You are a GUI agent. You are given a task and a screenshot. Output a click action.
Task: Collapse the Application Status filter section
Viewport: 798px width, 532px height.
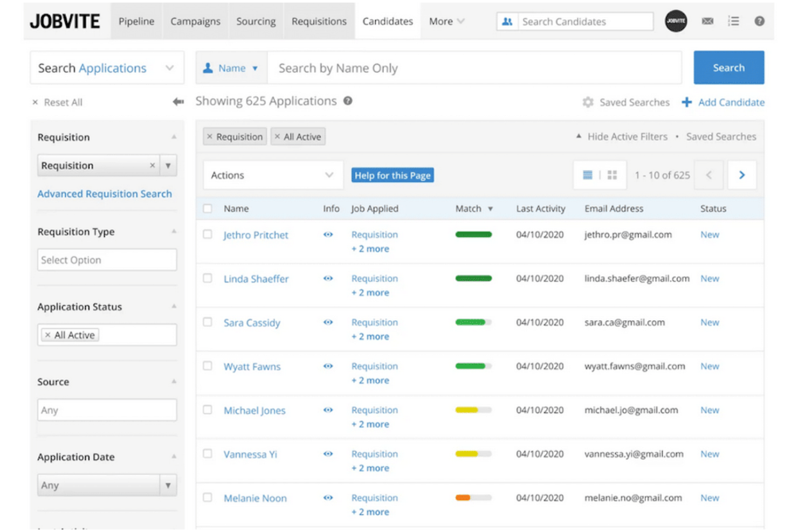174,306
